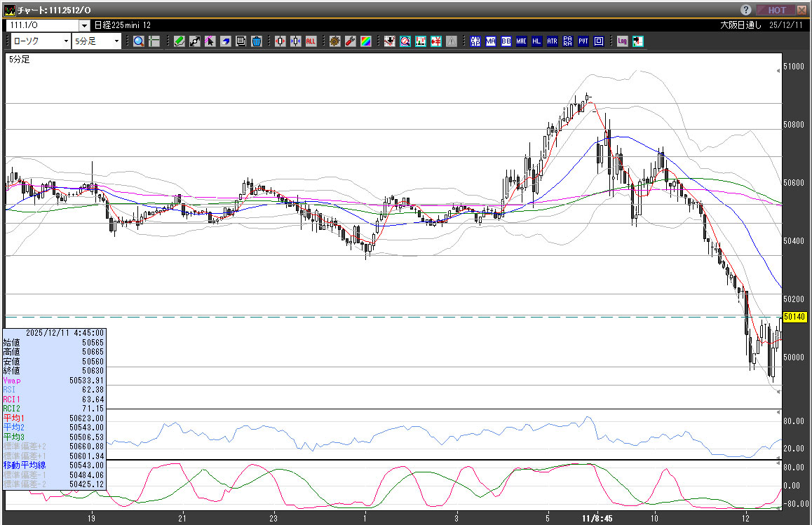Click the PVT indicator toolbar button

point(583,41)
